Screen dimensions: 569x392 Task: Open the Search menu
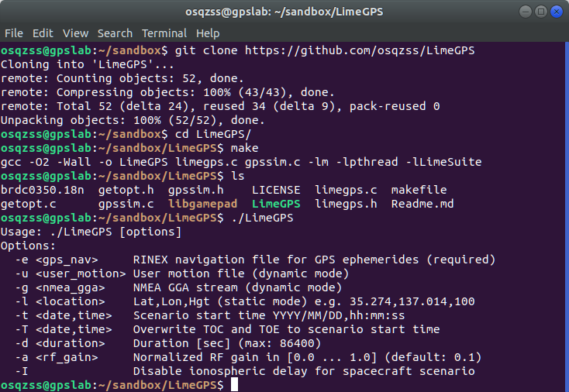(115, 33)
